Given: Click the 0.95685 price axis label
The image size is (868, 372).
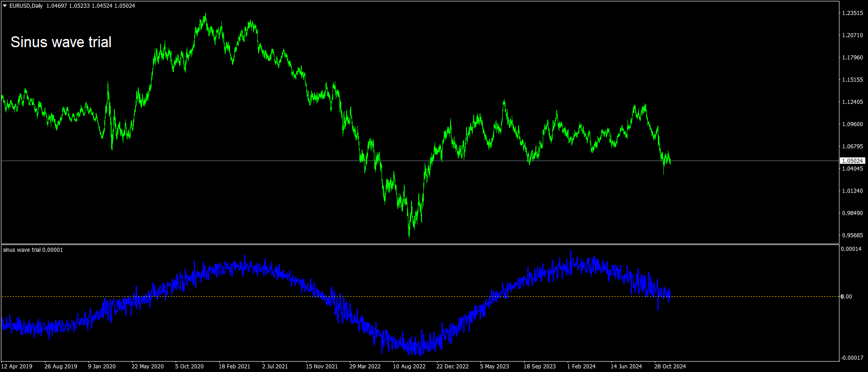Looking at the screenshot, I should [x=853, y=235].
